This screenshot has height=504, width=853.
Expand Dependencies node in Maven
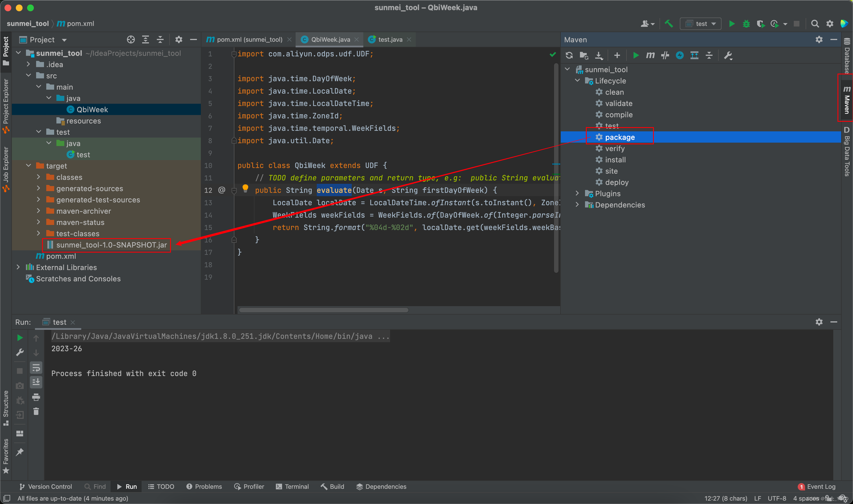(x=577, y=205)
